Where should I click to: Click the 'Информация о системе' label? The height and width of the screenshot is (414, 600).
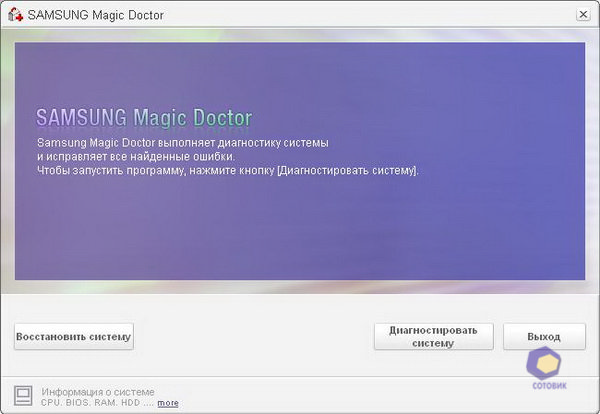pos(98,392)
